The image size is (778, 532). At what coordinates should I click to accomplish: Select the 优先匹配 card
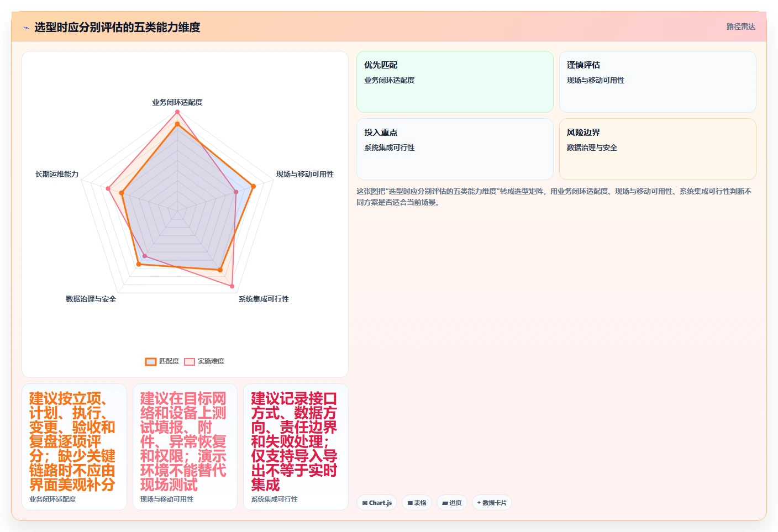pos(455,82)
